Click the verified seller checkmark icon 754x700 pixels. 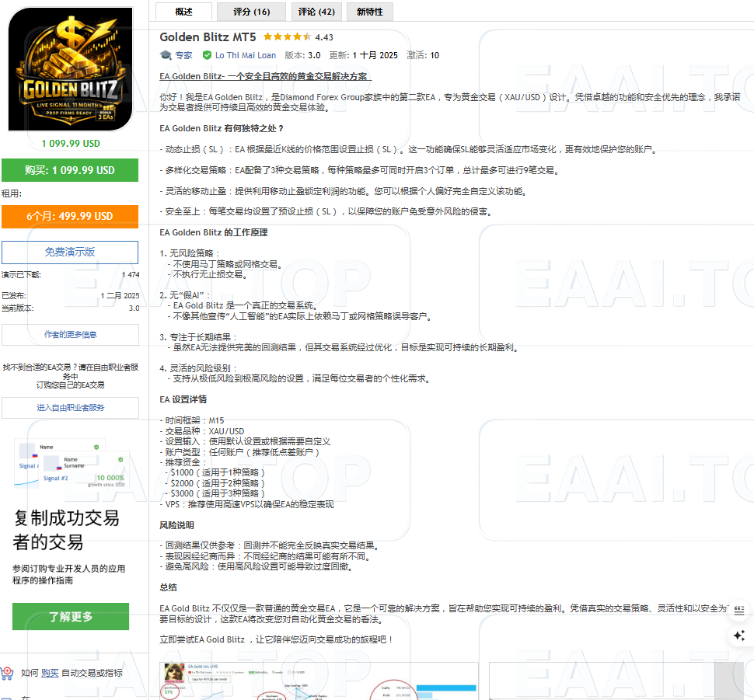click(x=205, y=55)
